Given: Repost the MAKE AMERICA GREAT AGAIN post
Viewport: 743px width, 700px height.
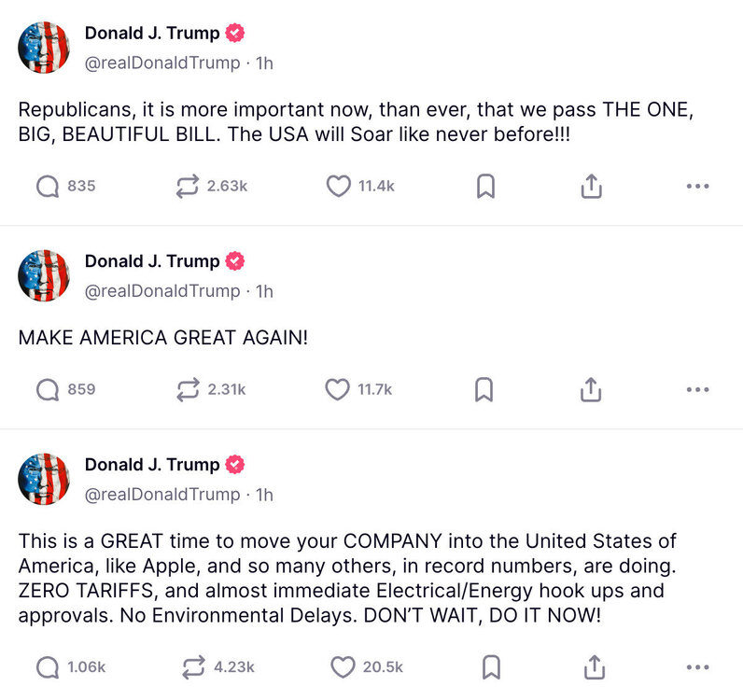Looking at the screenshot, I should click(x=188, y=389).
